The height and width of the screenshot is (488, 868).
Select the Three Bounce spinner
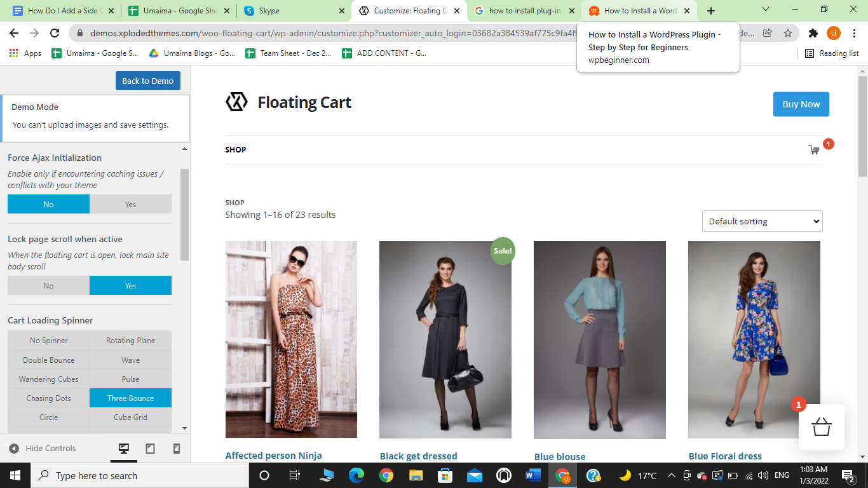[x=130, y=398]
